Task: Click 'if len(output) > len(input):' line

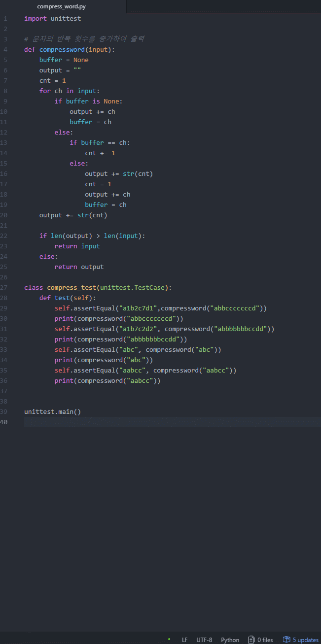Action: click(x=92, y=236)
